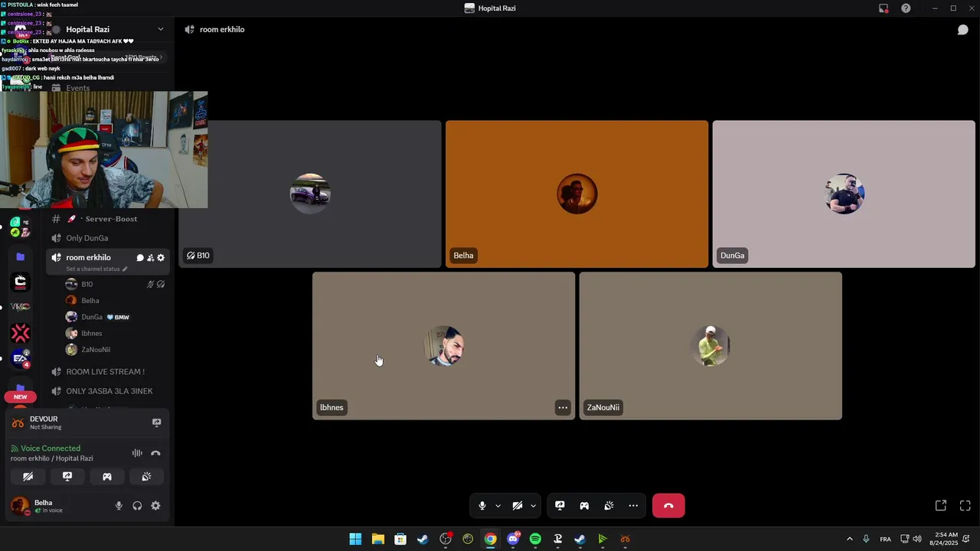Open the soundboard from the call control bar
The image size is (980, 551).
(609, 506)
